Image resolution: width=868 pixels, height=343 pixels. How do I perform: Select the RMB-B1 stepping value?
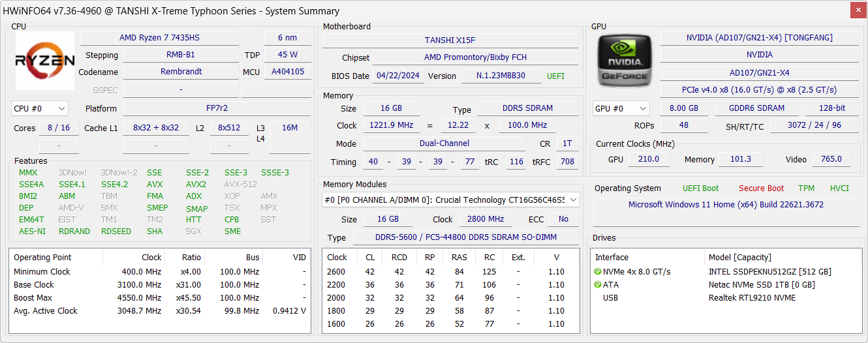pyautogui.click(x=181, y=55)
